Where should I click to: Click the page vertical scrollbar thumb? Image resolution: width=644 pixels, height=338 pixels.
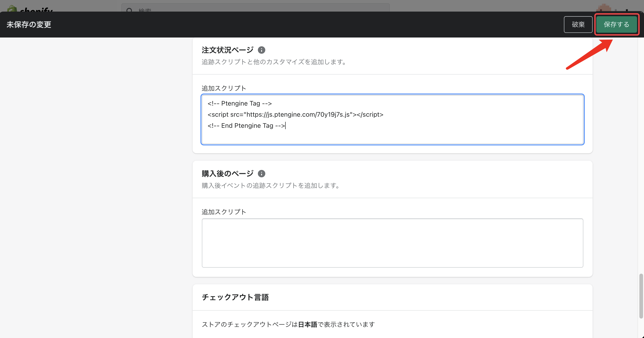click(641, 296)
